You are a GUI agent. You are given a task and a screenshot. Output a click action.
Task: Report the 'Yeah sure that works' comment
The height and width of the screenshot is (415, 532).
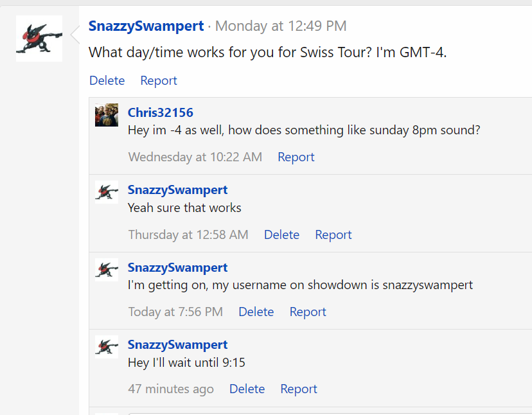click(333, 234)
